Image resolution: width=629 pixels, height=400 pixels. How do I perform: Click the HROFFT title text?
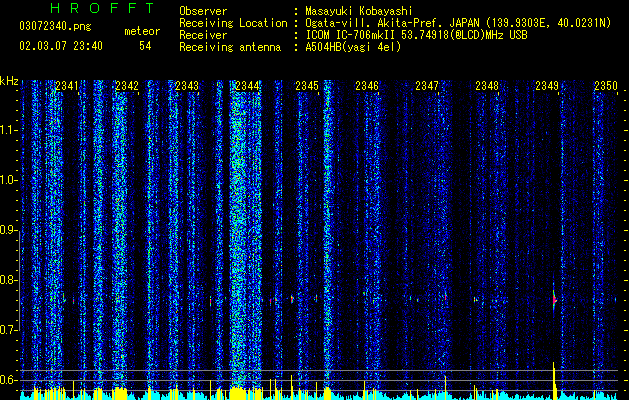102,8
